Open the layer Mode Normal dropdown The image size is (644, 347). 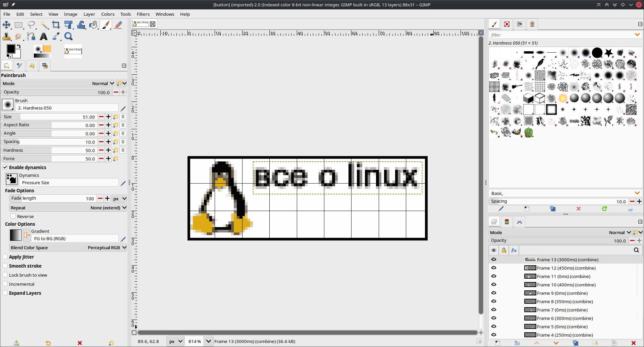point(560,232)
